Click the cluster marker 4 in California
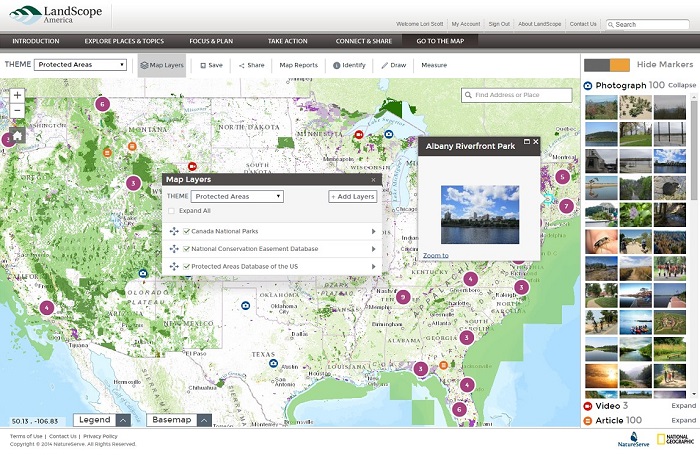The image size is (700, 456). [x=47, y=308]
